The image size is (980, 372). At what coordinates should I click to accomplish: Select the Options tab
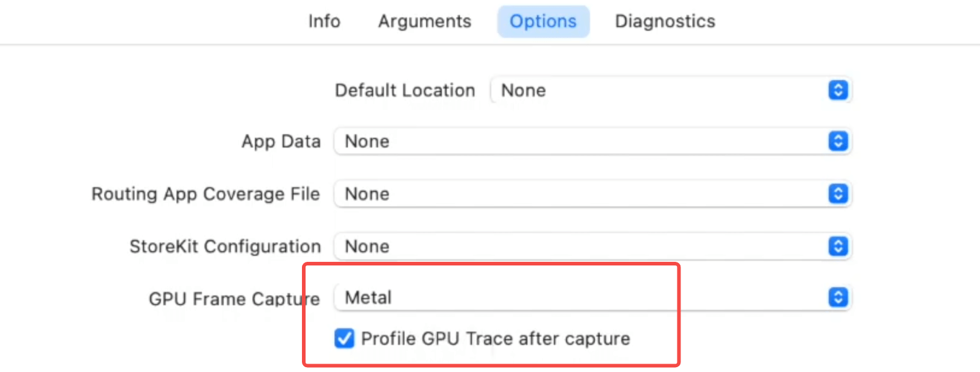pyautogui.click(x=543, y=22)
